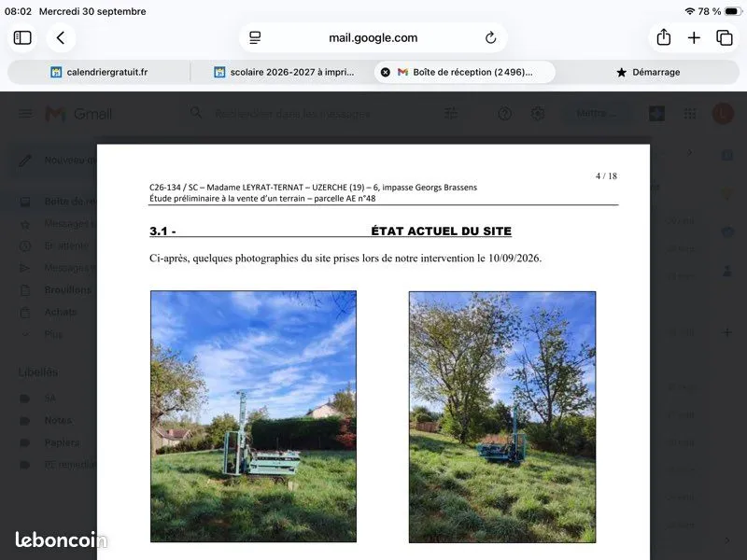Click the 4 / 18 page number

pyautogui.click(x=606, y=176)
